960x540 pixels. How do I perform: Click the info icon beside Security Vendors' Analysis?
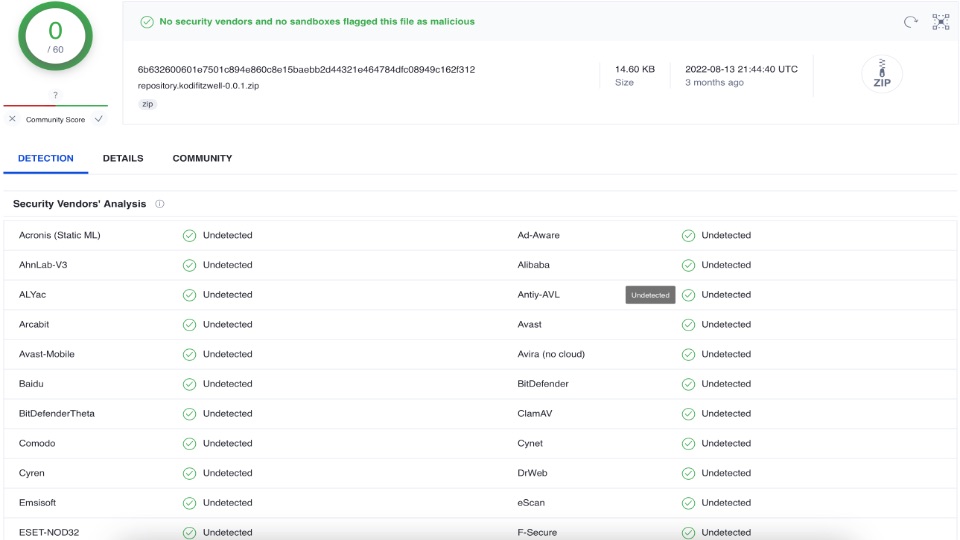click(160, 204)
